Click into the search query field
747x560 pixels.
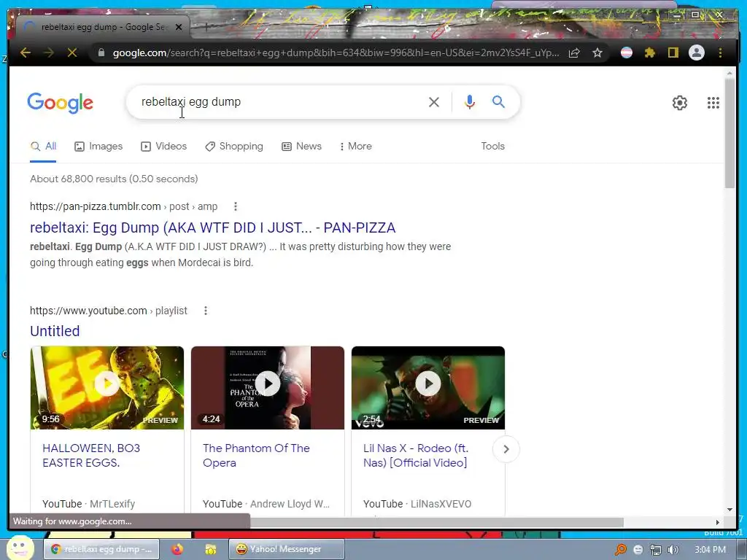tap(281, 102)
